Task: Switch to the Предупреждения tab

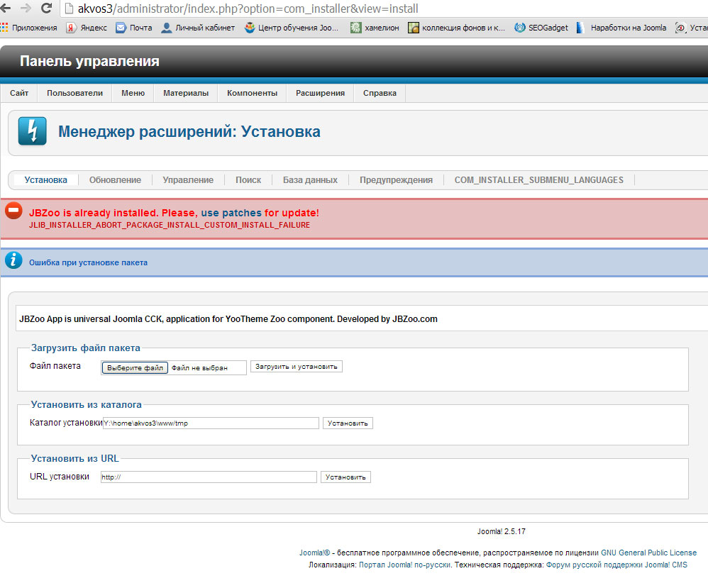Action: [396, 179]
